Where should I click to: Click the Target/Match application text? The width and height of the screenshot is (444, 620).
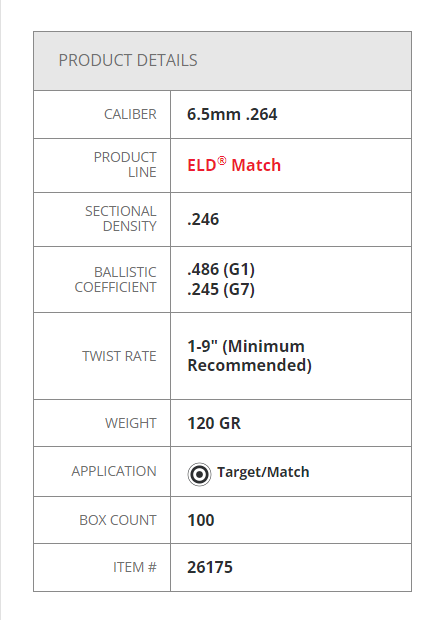tap(263, 472)
